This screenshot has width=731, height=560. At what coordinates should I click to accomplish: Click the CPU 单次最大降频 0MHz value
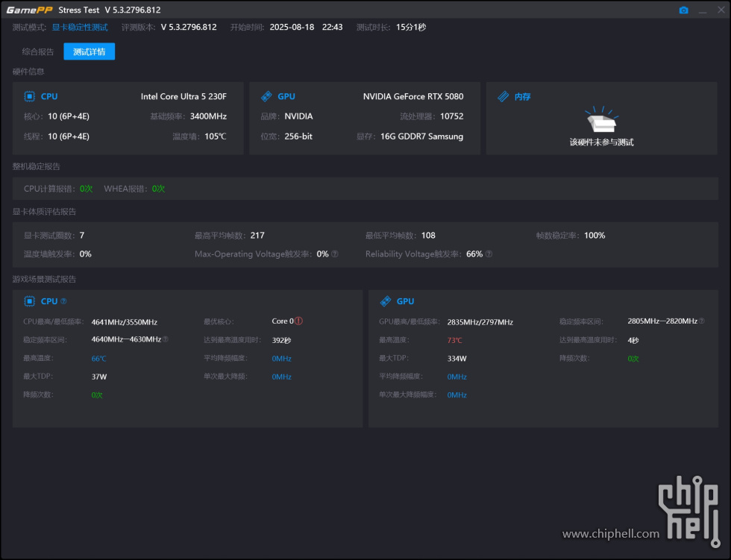pyautogui.click(x=282, y=377)
